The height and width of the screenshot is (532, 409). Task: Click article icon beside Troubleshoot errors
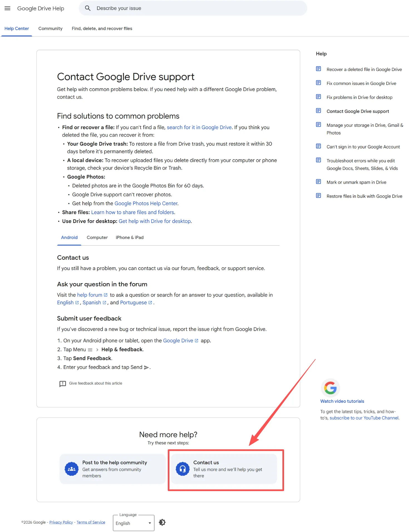tap(319, 160)
